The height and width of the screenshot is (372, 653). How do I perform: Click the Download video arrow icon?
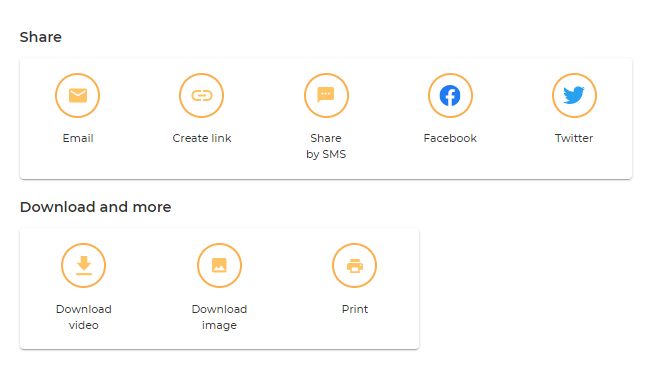tap(84, 265)
